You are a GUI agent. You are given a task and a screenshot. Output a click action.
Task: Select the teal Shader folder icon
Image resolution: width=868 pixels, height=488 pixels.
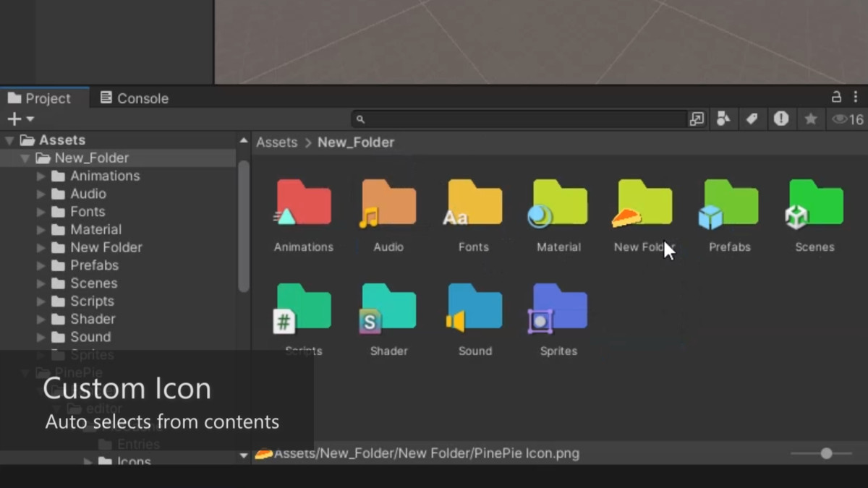tap(388, 308)
